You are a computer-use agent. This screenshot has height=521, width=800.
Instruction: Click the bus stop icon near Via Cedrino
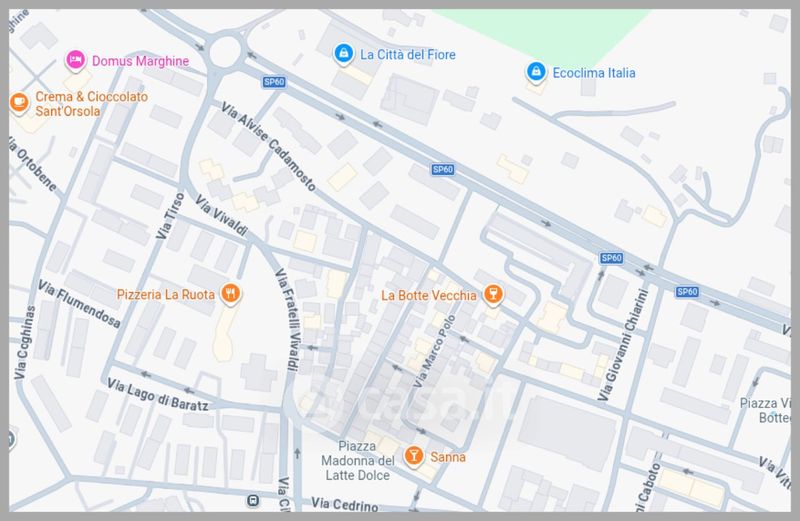click(x=253, y=501)
